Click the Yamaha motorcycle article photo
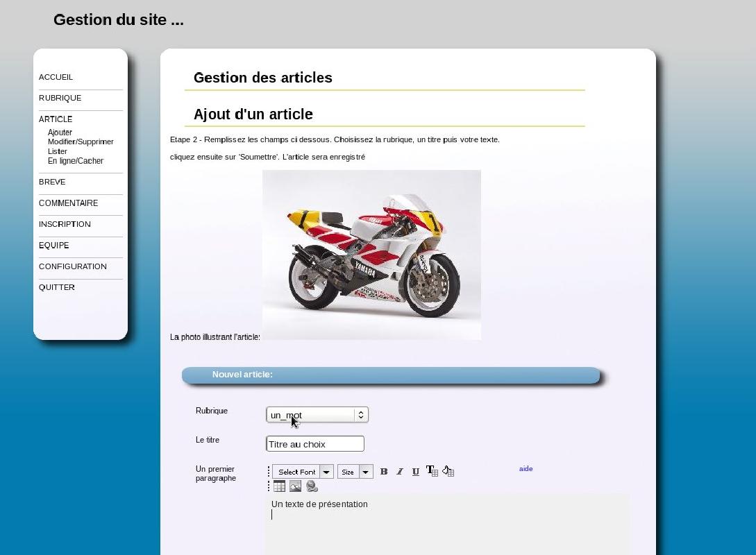The image size is (756, 555). pyautogui.click(x=371, y=255)
